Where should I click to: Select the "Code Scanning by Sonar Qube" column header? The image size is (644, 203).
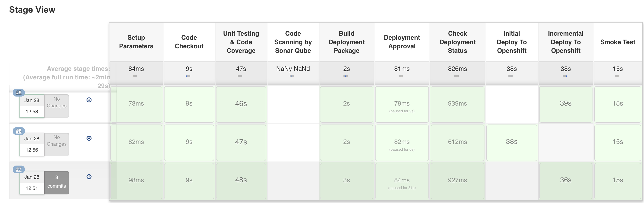(292, 42)
